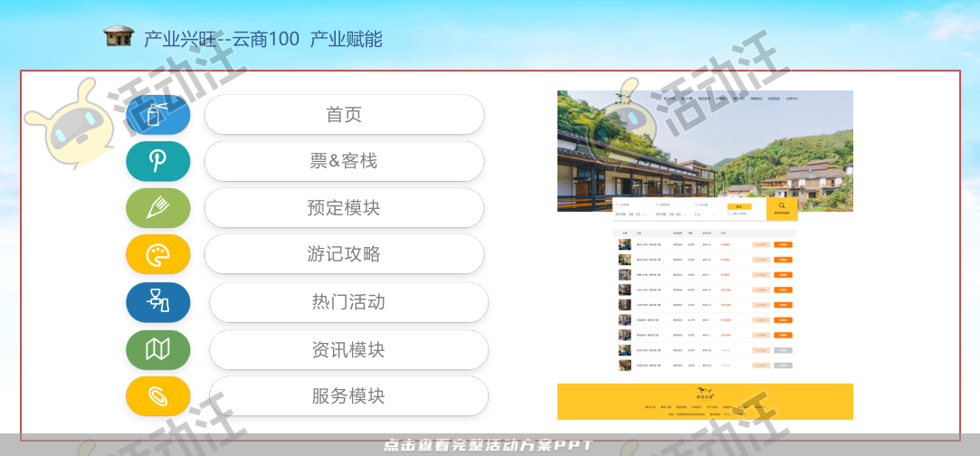This screenshot has width=980, height=456.
Task: Select the 票&客栈 pill button
Action: [x=345, y=161]
